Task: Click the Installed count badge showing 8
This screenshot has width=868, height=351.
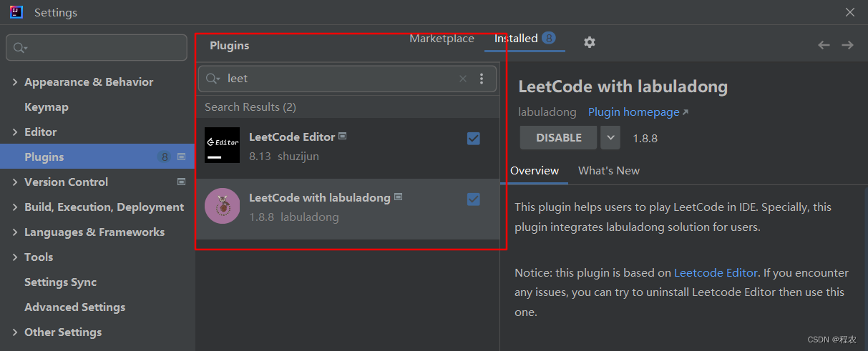Action: click(549, 38)
